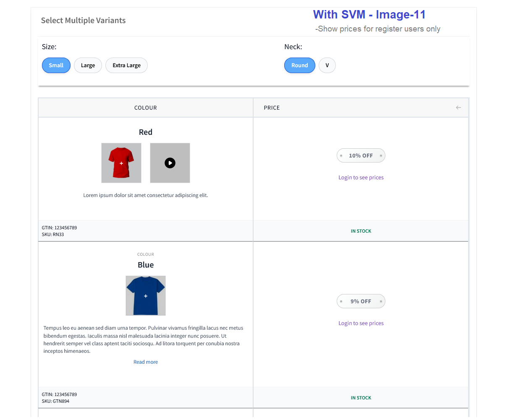
Task: Click the Blue colour title
Action: [146, 265]
